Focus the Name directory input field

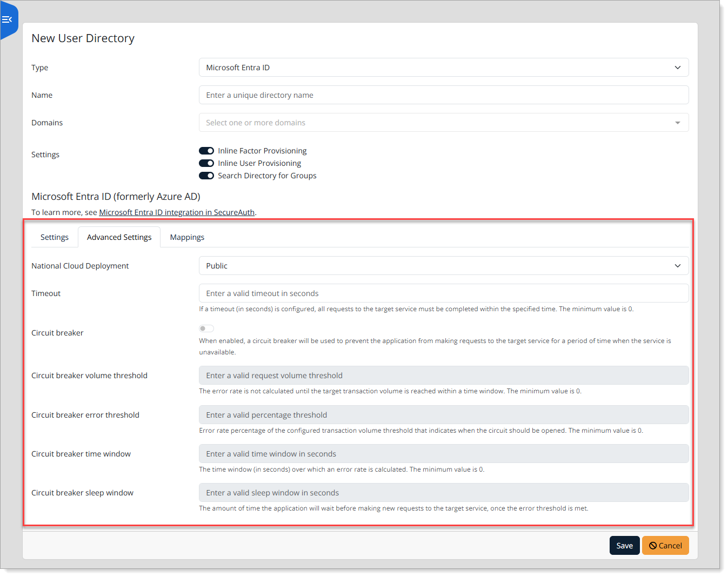(x=444, y=95)
